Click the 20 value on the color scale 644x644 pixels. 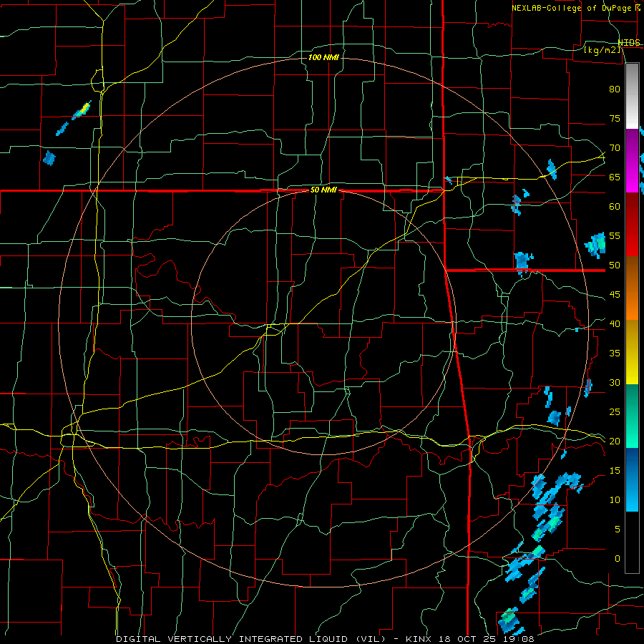click(x=615, y=441)
